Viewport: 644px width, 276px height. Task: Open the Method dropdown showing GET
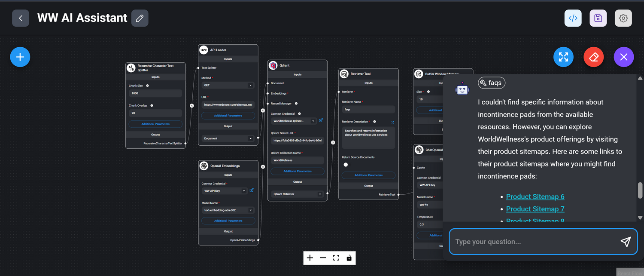pos(228,85)
